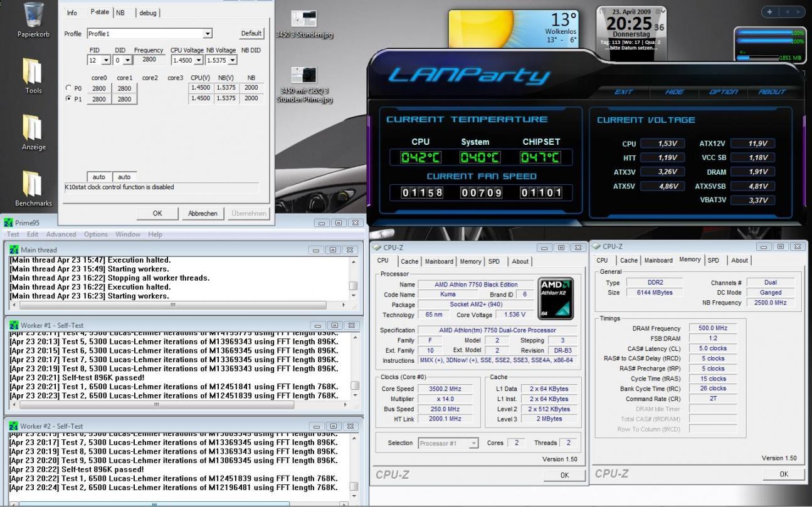Click OK in the CPU-Z Memory window
812x507 pixels.
coord(784,474)
